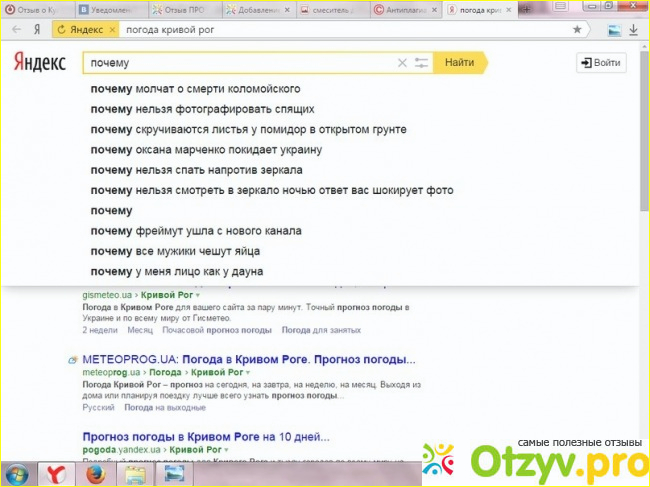Choose suggestion 'почему нельзя спать напротив зеркала'

196,170
